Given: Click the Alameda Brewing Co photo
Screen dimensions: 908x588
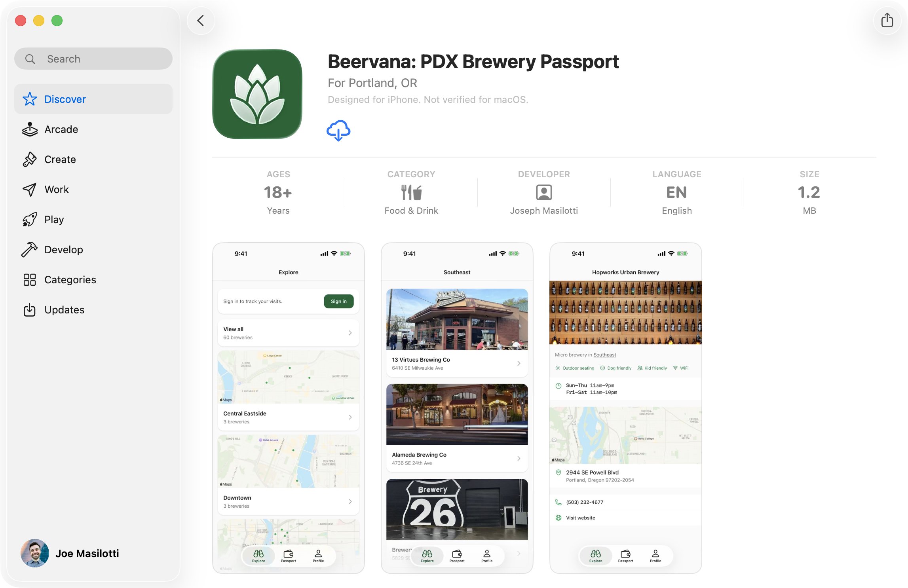Looking at the screenshot, I should [x=457, y=414].
